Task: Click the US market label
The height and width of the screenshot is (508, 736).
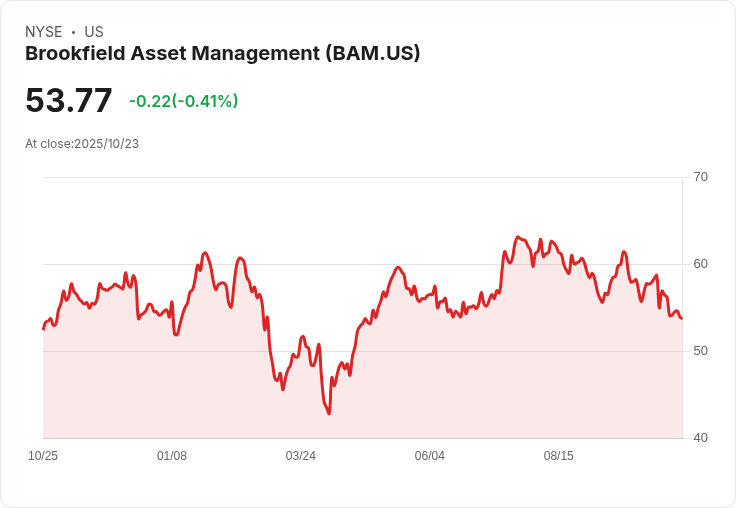Action: tap(94, 32)
